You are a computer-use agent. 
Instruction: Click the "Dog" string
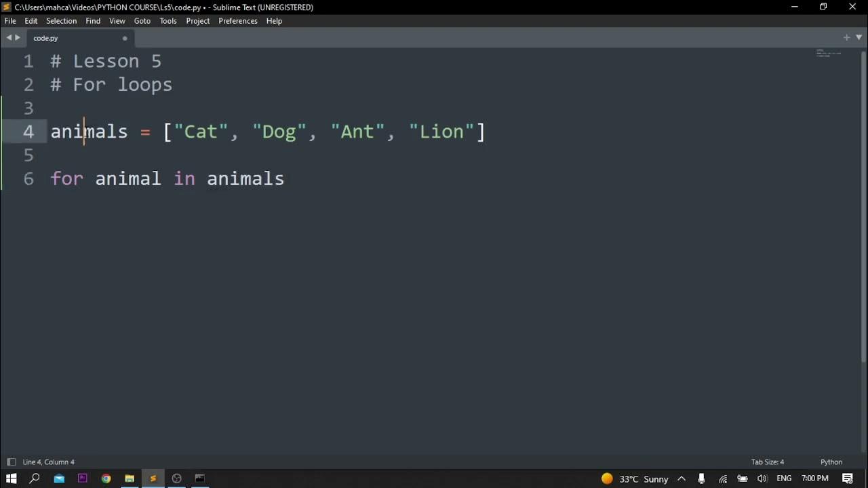(279, 131)
